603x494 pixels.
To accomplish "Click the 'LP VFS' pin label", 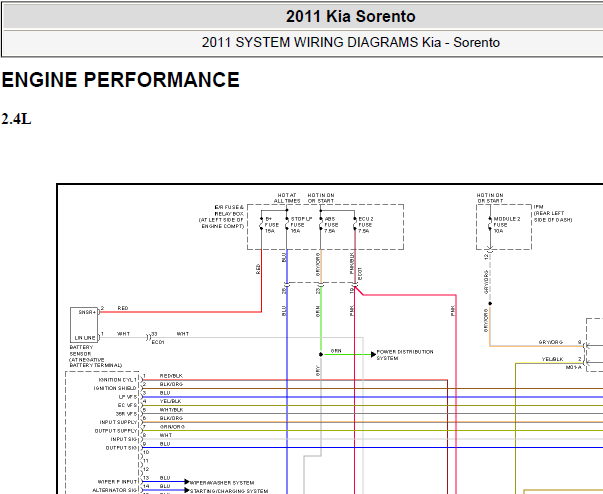I will point(127,397).
